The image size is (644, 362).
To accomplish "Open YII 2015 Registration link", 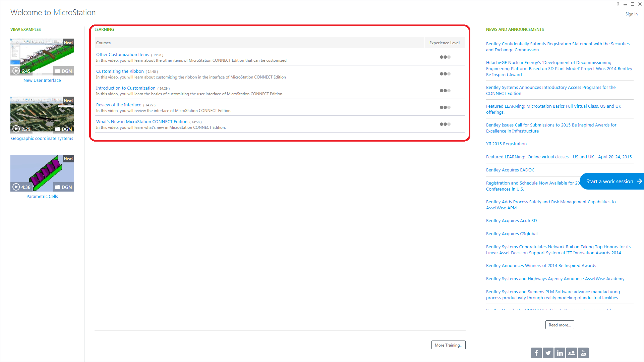I will 506,144.
